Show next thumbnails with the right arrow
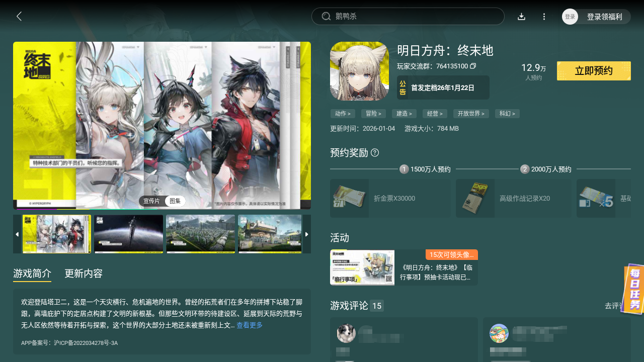Viewport: 644px width, 362px height. 307,234
